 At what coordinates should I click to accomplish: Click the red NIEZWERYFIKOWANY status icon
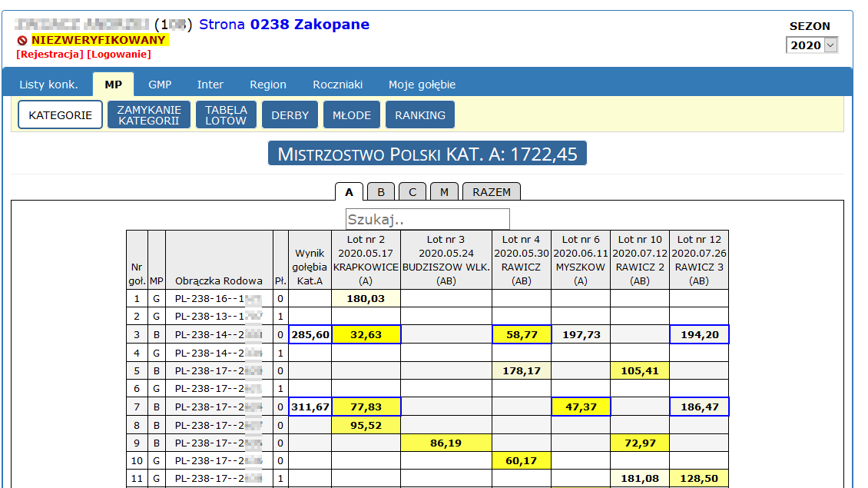(x=22, y=40)
